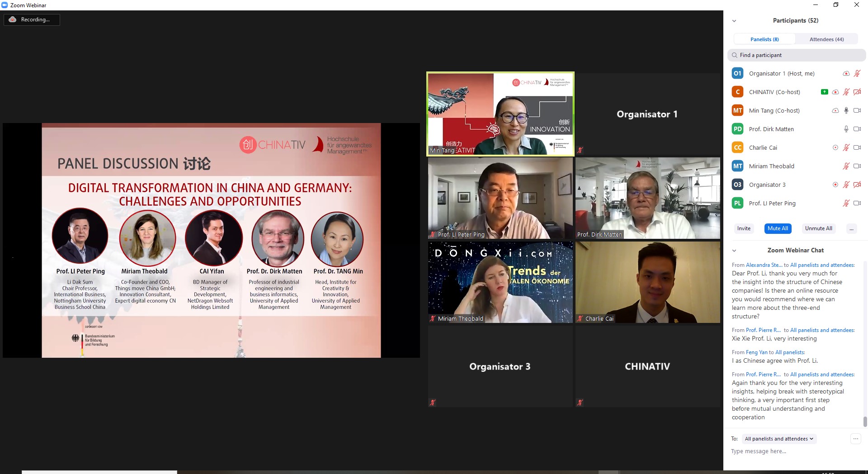Click the PD avatar of Prof. Dirk Matten

pyautogui.click(x=737, y=129)
